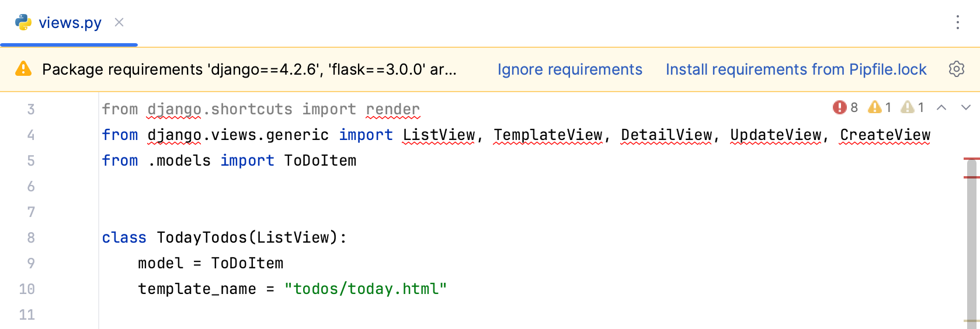Viewport: 980px width, 329px height.
Task: Click the top red error stripe marker
Action: click(x=972, y=158)
